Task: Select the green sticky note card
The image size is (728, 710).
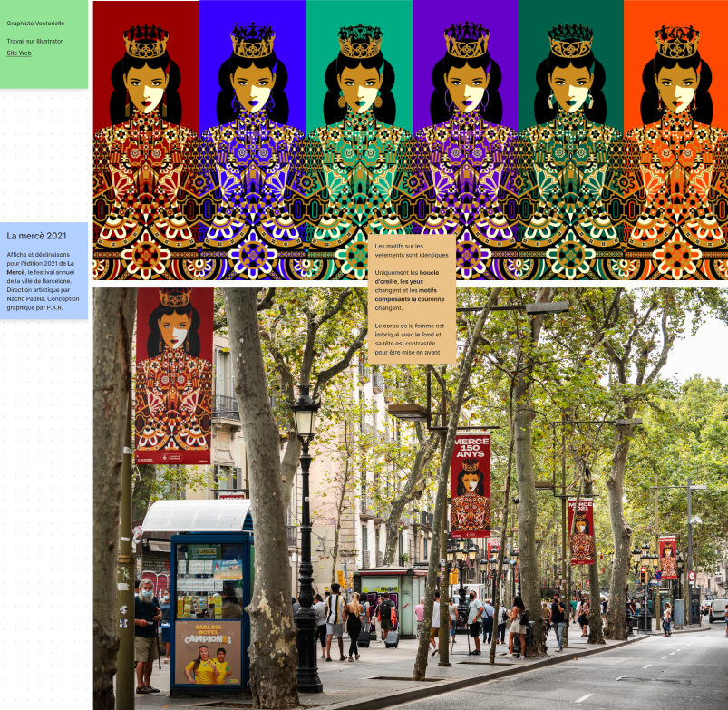Action: pos(44,44)
